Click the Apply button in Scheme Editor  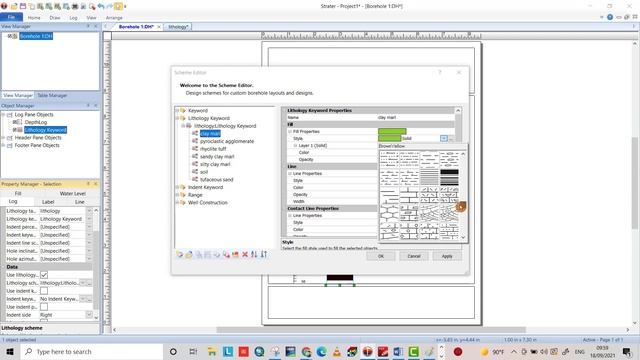tap(447, 256)
